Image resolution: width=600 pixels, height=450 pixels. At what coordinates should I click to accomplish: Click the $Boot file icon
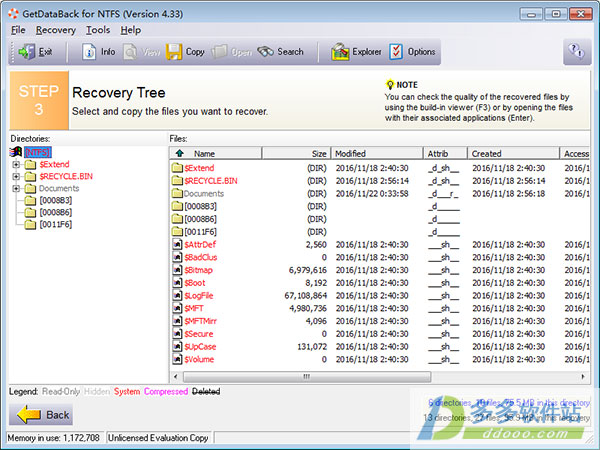point(177,282)
